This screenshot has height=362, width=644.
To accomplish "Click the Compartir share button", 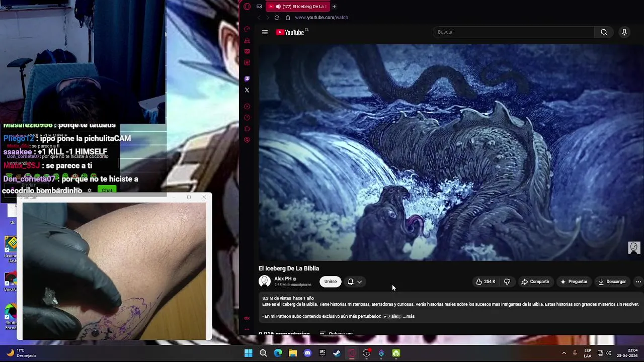I will click(x=535, y=282).
